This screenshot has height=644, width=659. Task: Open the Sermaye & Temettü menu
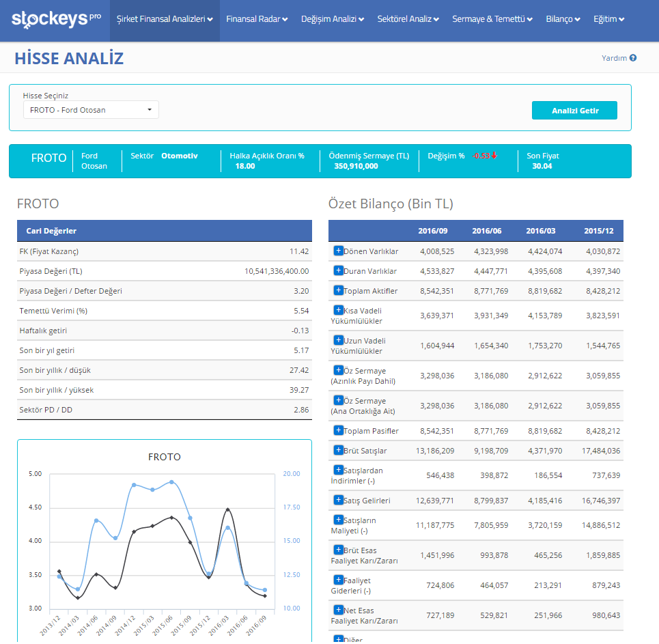(492, 19)
